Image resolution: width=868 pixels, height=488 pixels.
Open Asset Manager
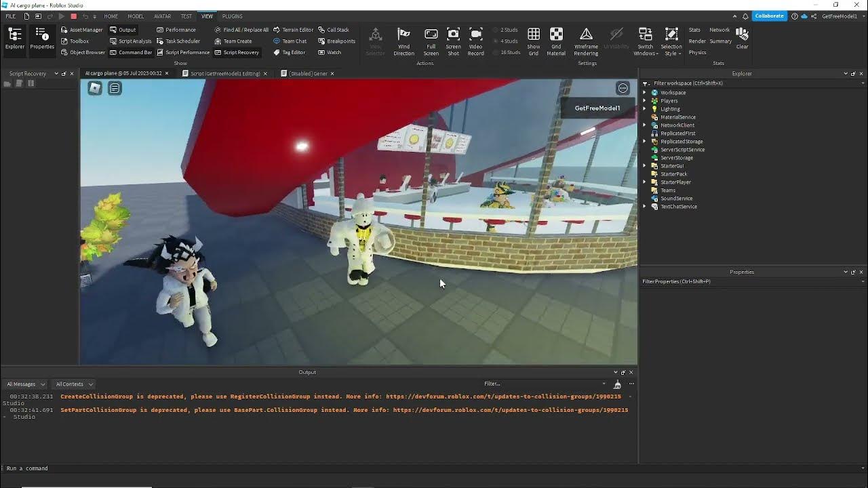[x=81, y=30]
